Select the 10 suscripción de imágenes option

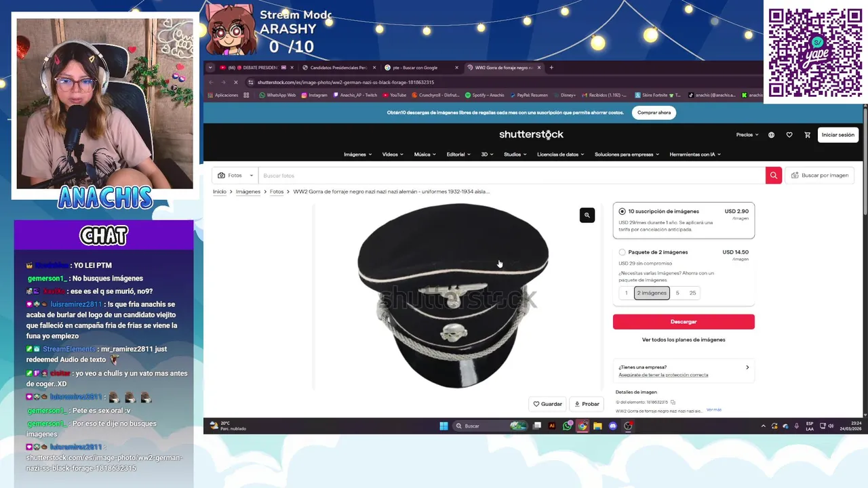(622, 211)
